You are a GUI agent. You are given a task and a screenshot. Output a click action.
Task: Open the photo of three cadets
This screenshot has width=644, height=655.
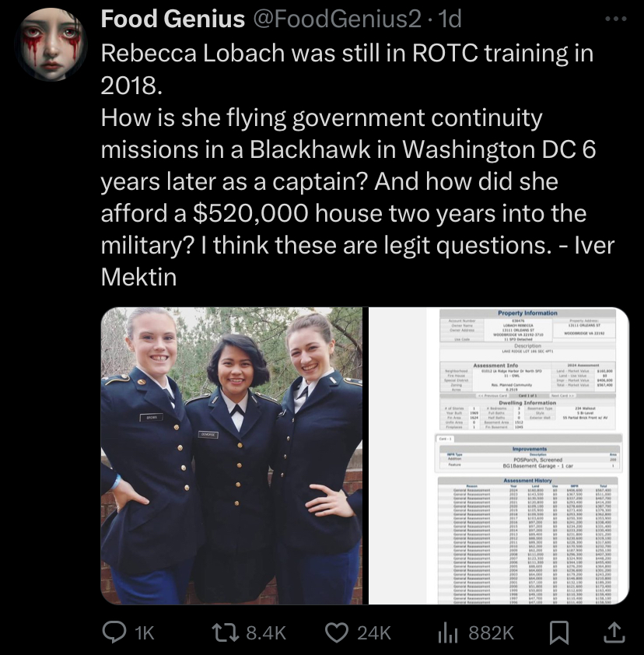click(232, 456)
